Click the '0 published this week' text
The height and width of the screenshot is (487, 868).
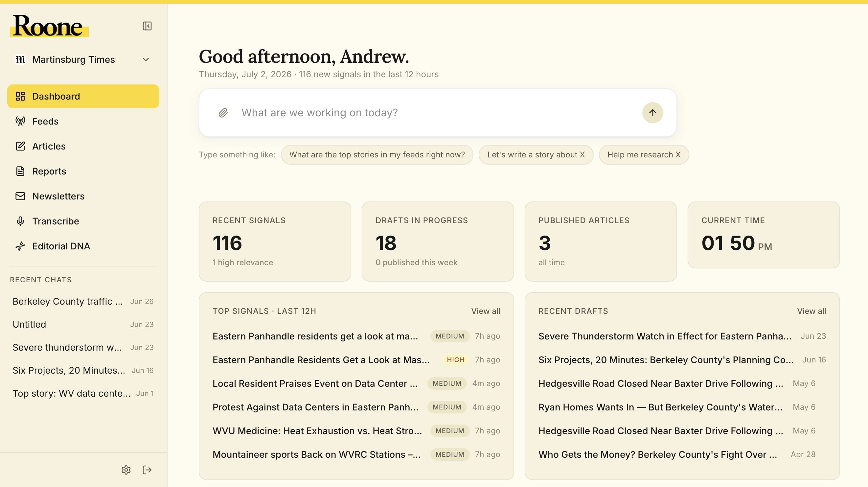point(416,263)
